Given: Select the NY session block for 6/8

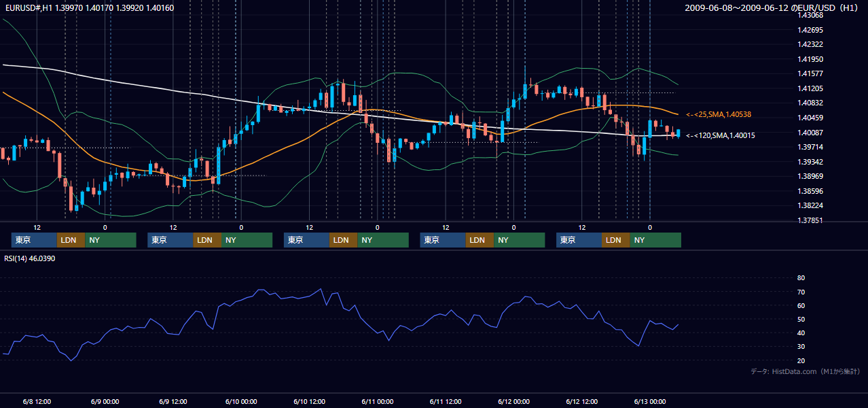Looking at the screenshot, I should tap(111, 240).
